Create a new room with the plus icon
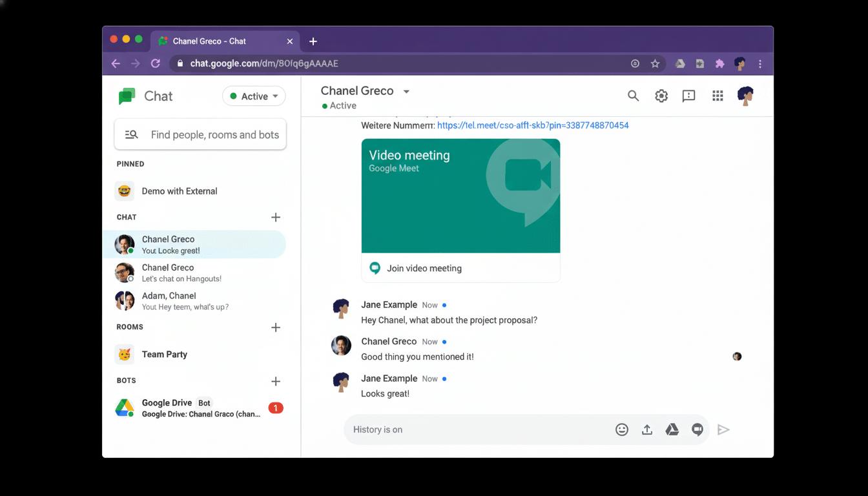 [x=276, y=327]
